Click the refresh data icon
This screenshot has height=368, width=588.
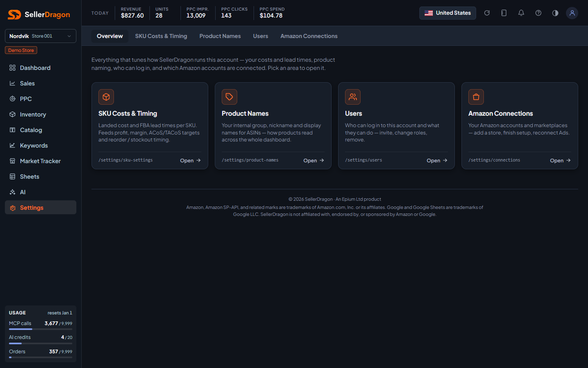pos(487,13)
